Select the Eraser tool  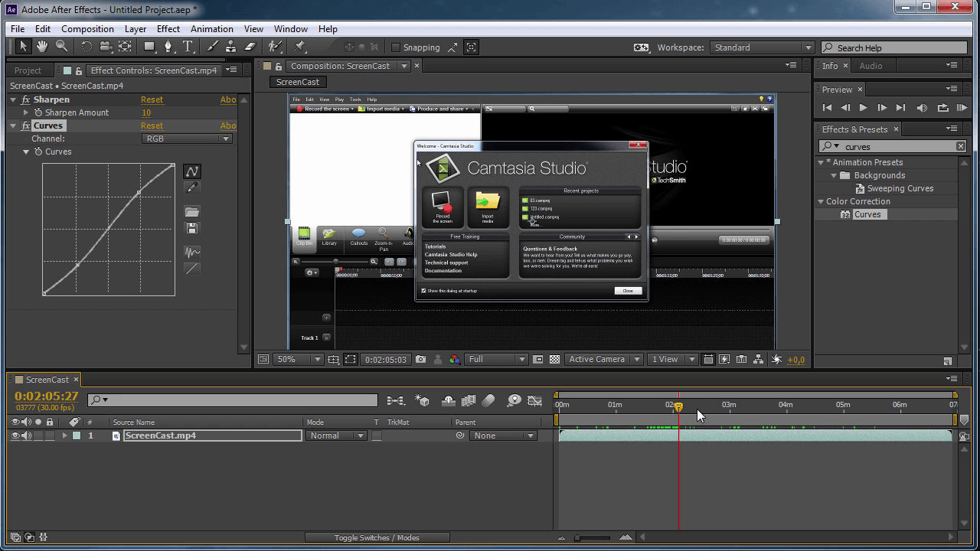point(250,47)
